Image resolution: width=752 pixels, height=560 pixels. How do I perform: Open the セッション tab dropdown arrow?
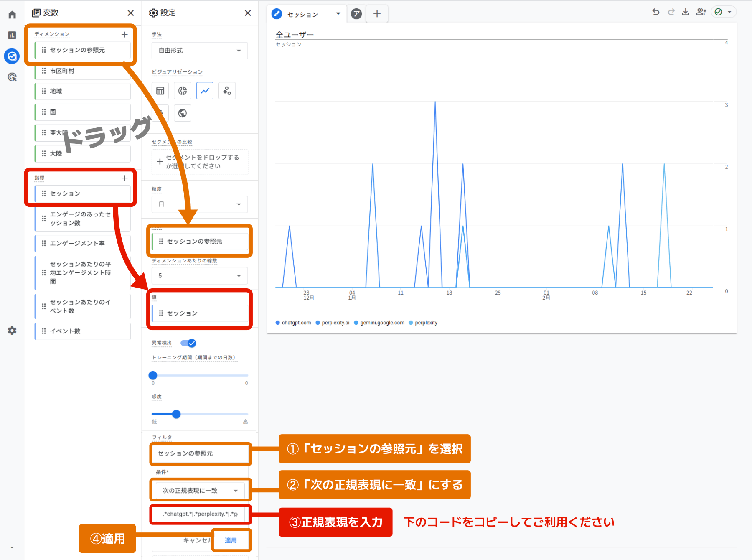(338, 14)
